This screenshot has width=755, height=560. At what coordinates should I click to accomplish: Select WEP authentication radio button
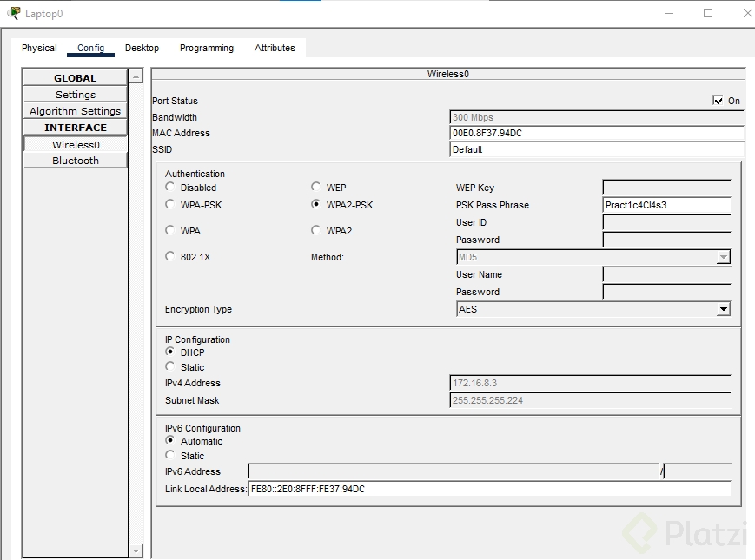click(316, 188)
